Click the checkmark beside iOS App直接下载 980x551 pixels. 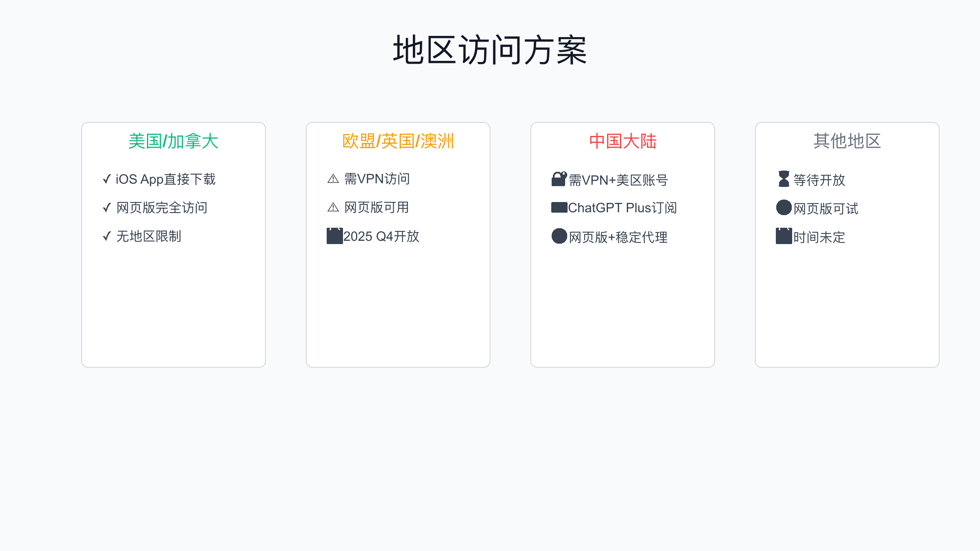[x=107, y=179]
